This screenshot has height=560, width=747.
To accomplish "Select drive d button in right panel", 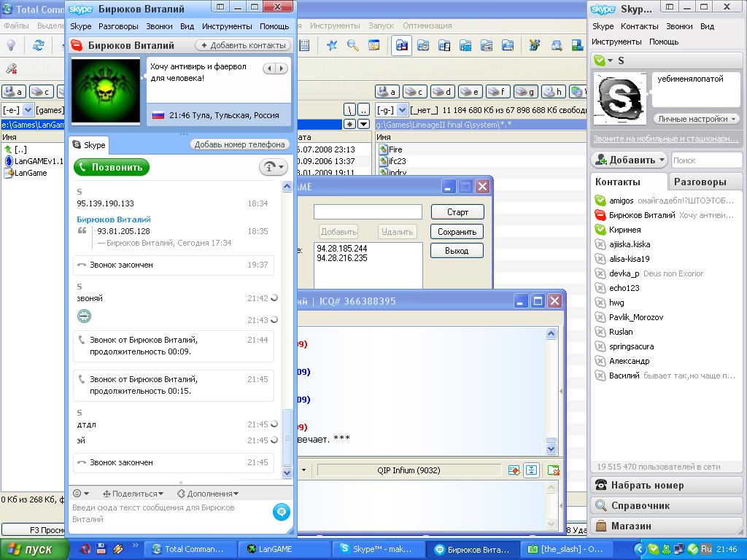I will coord(443,91).
